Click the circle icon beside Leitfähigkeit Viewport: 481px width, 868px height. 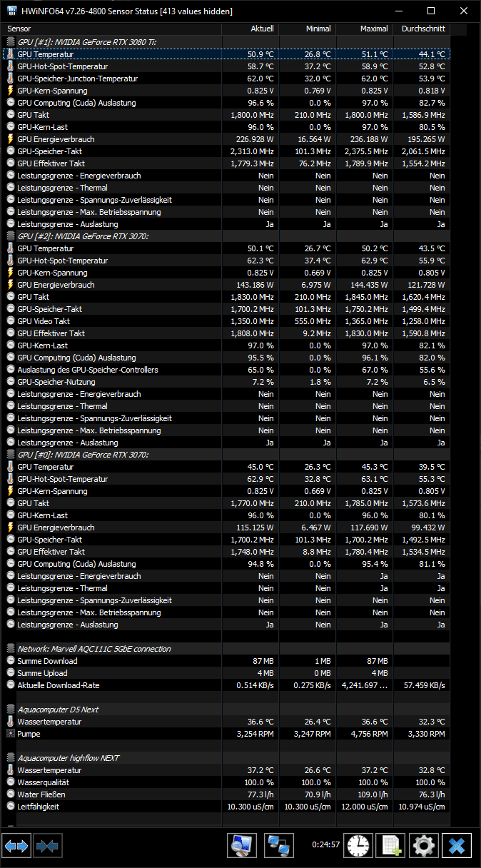tap(11, 807)
